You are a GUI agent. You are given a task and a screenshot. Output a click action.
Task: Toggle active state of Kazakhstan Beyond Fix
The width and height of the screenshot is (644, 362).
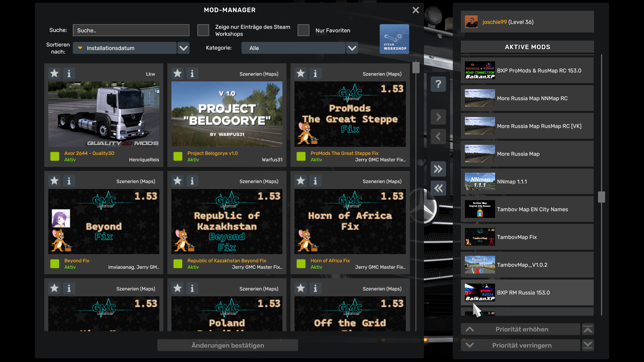(178, 264)
